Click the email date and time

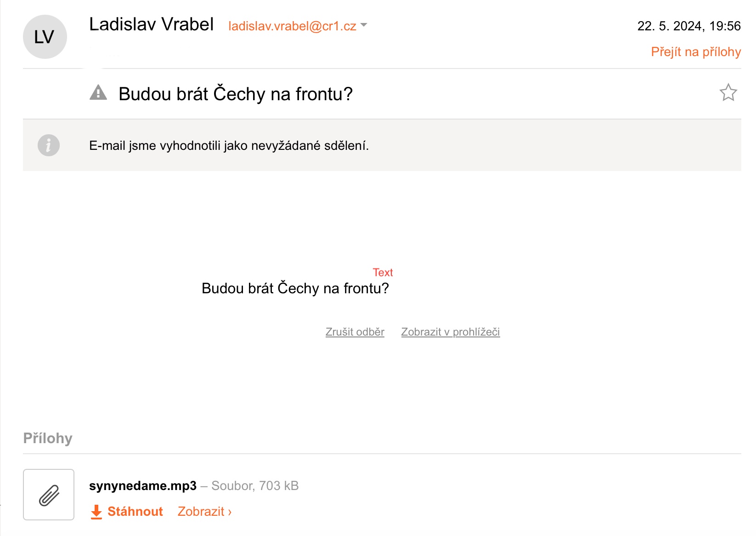[x=689, y=26]
